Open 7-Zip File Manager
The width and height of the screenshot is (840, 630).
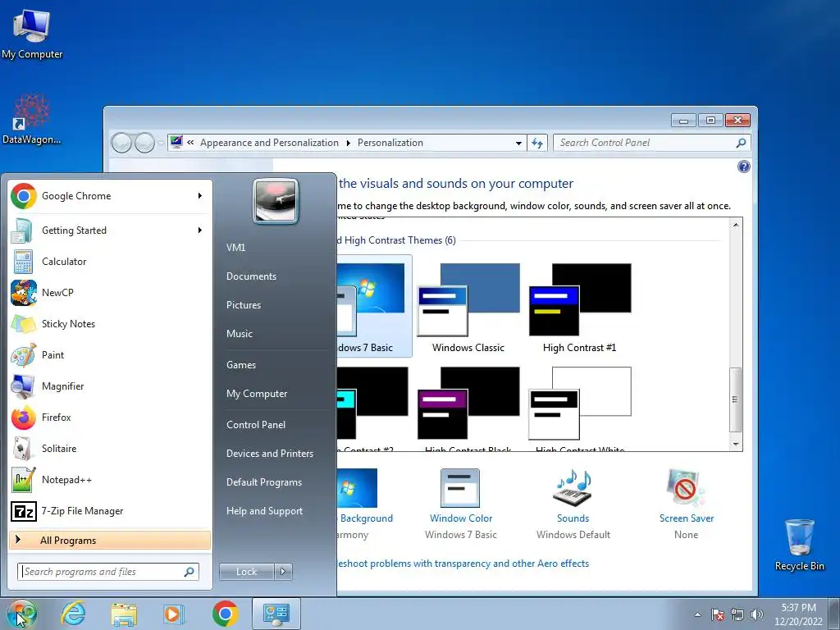pos(110,510)
